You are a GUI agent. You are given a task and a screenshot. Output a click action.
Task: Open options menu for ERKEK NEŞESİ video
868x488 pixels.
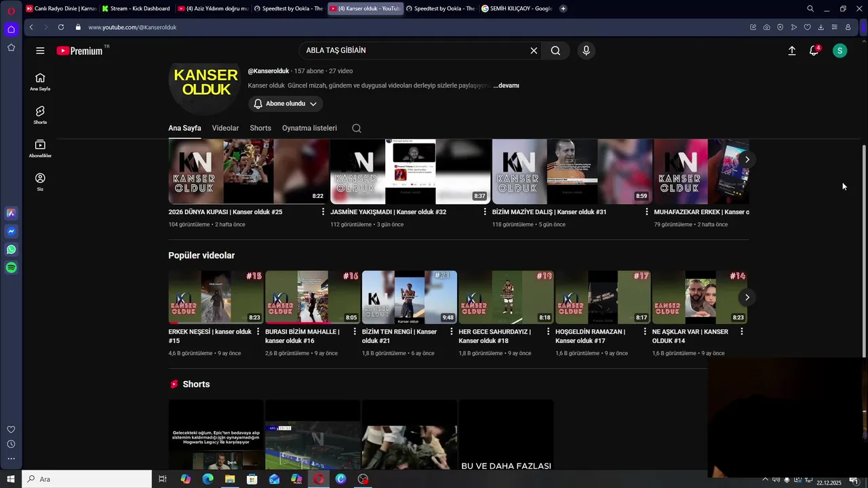tap(258, 331)
